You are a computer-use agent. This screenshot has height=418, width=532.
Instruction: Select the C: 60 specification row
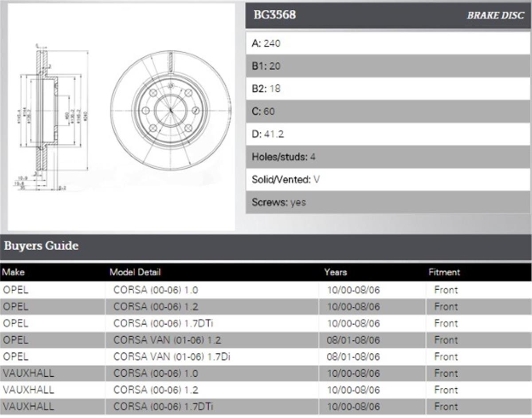pos(388,111)
